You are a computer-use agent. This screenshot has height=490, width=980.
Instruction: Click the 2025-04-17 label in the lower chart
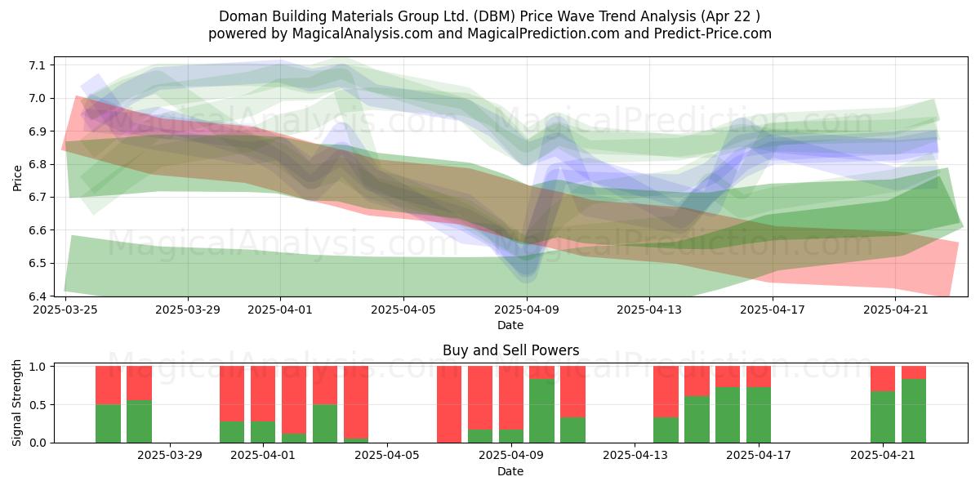759,456
